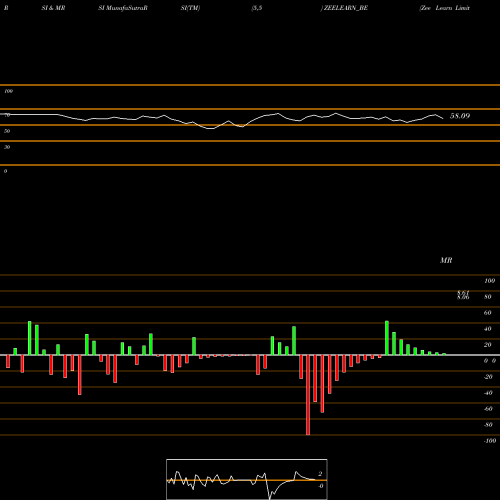
Task: Click the 100 label on the RSI axis
Action: tap(8, 91)
